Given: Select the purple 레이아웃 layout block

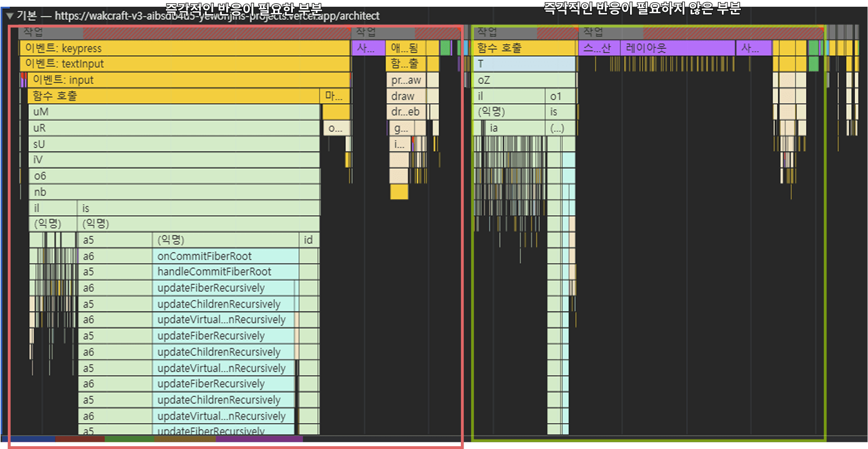Looking at the screenshot, I should (677, 48).
